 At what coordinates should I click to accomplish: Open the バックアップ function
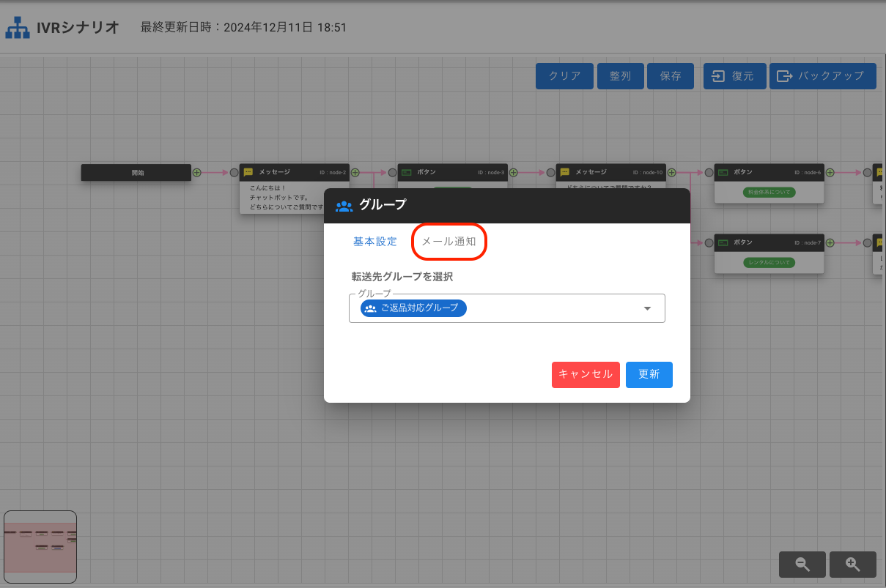pyautogui.click(x=822, y=76)
